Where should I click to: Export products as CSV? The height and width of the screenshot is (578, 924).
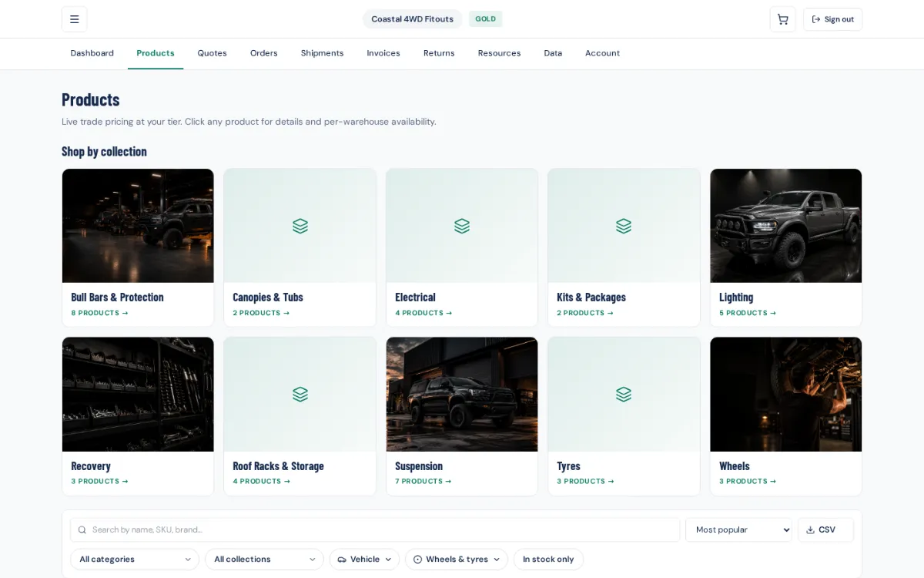tap(825, 529)
